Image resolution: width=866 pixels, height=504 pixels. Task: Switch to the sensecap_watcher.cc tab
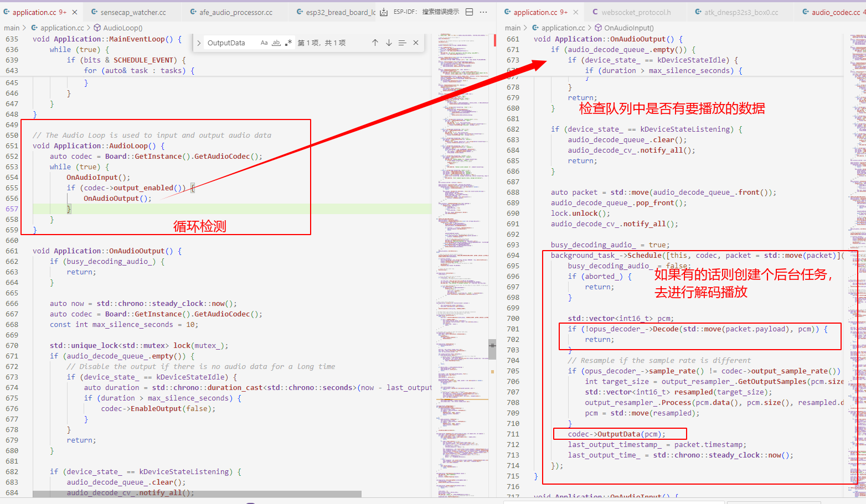click(133, 12)
